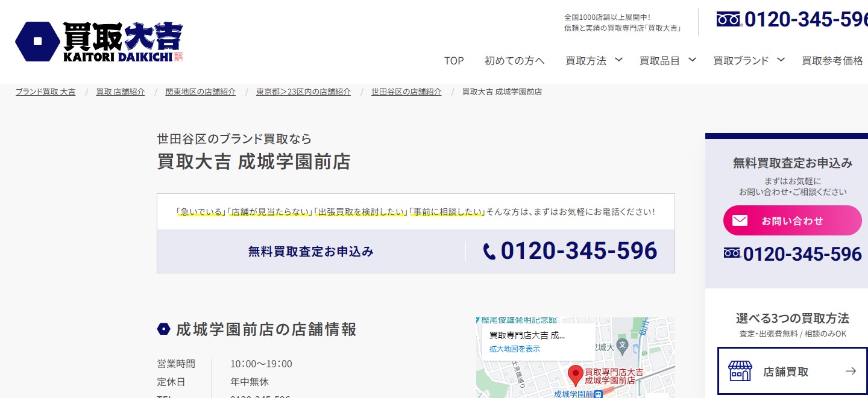Click the hexagon bullet beside 成城学園前店の店舗情報
868x398 pixels.
163,329
